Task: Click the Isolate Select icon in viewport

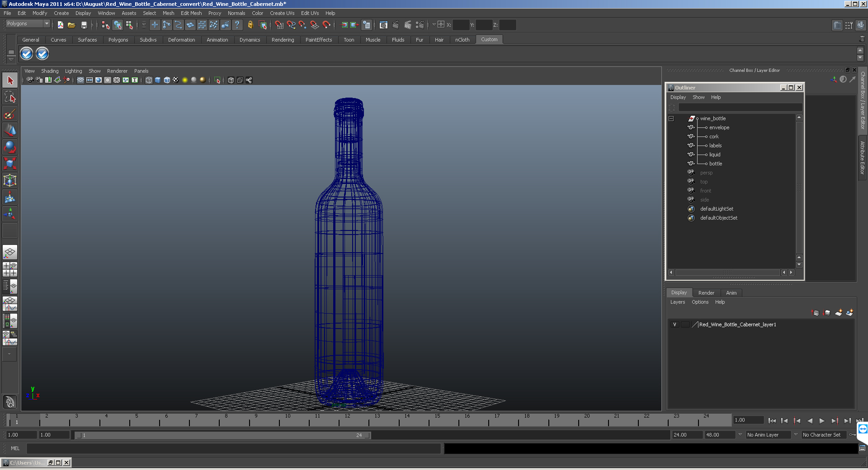Action: click(x=217, y=80)
